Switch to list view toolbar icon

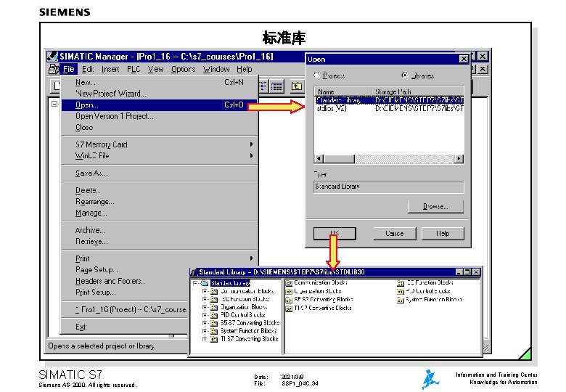click(x=263, y=86)
